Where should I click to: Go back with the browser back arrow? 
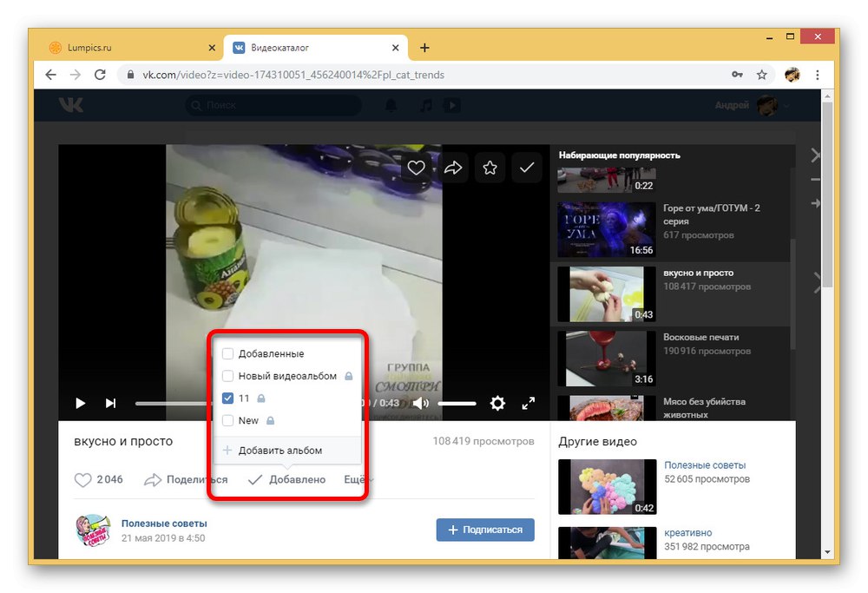coord(51,75)
